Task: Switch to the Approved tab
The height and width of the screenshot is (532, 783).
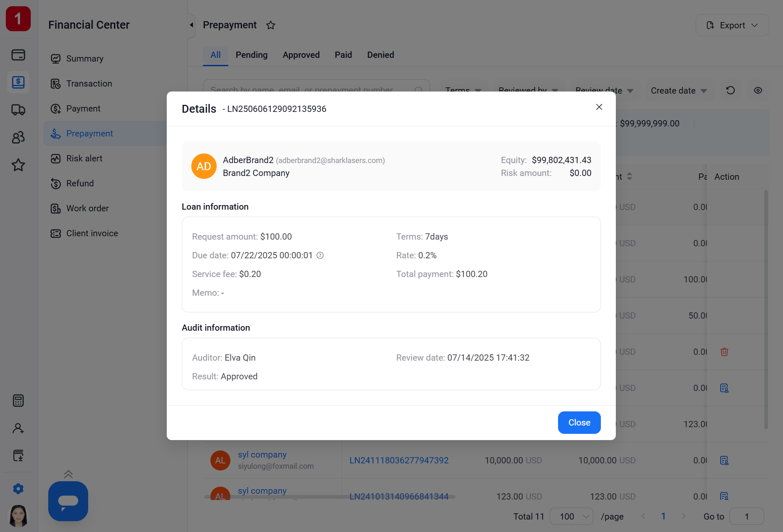Action: (x=301, y=55)
